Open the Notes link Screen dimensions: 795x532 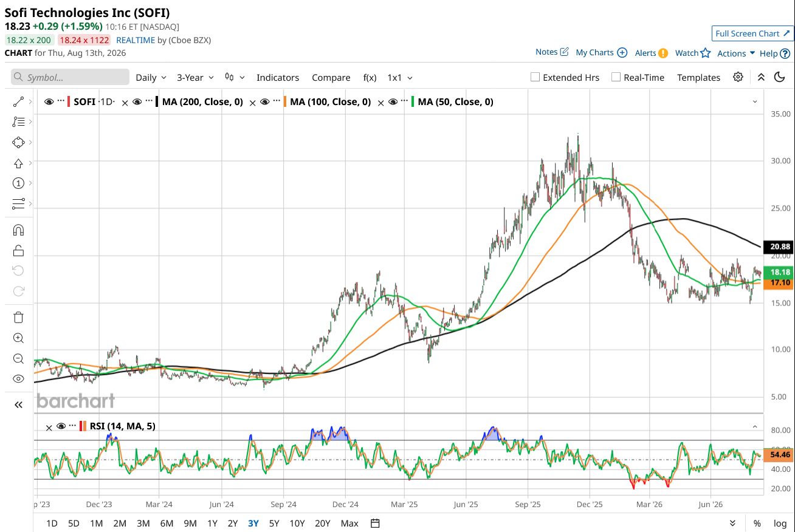coord(552,52)
